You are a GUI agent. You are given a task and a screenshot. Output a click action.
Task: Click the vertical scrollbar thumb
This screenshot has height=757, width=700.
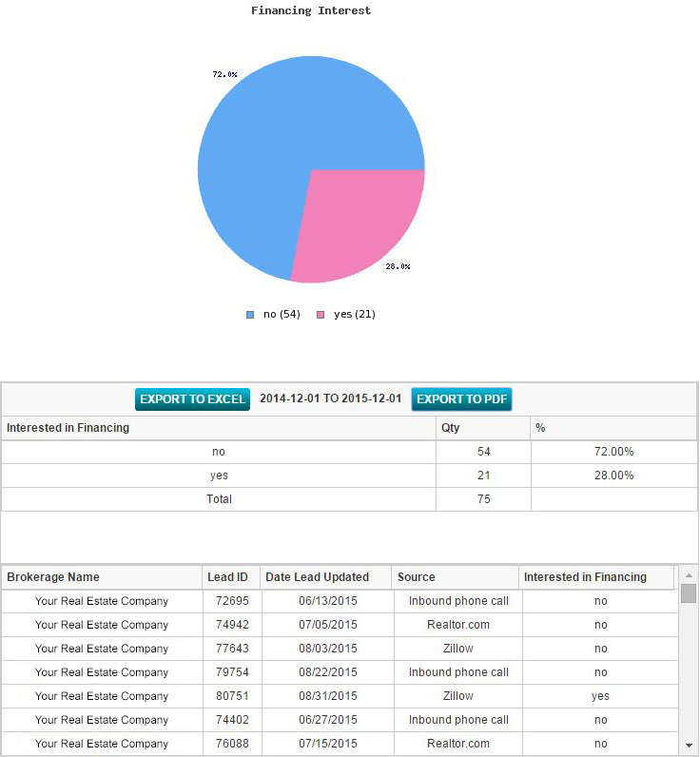688,594
